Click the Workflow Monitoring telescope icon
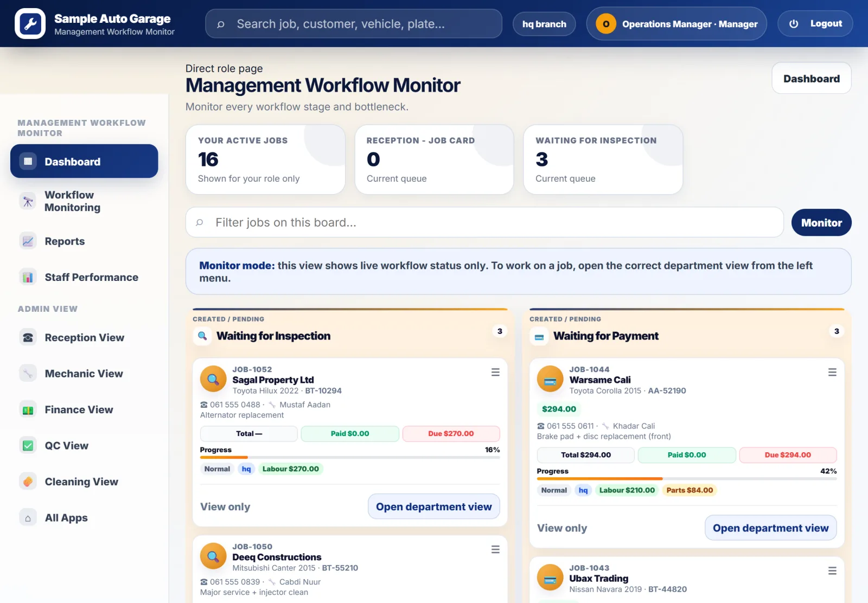This screenshot has height=603, width=868. pyautogui.click(x=28, y=201)
